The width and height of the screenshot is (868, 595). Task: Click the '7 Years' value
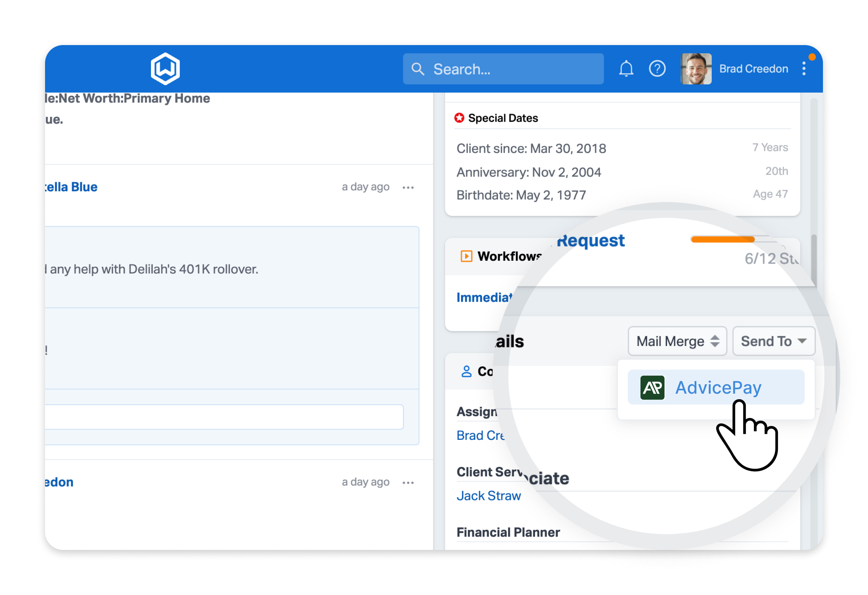[770, 148]
